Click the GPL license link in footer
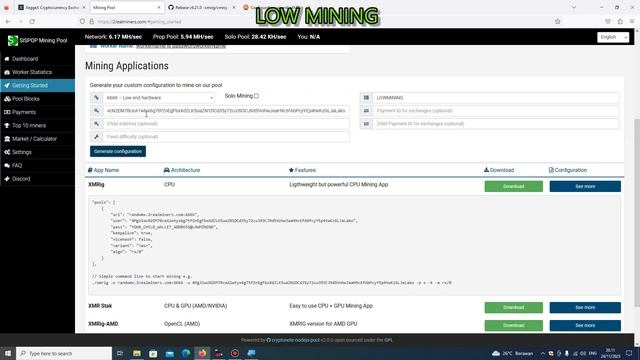 click(388, 340)
